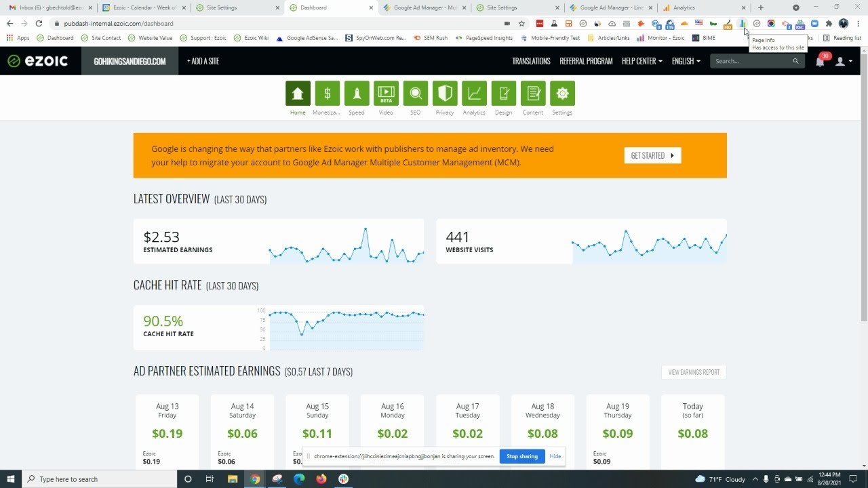Viewport: 868px width, 488px height.
Task: Expand the Help Center dropdown
Action: (642, 61)
